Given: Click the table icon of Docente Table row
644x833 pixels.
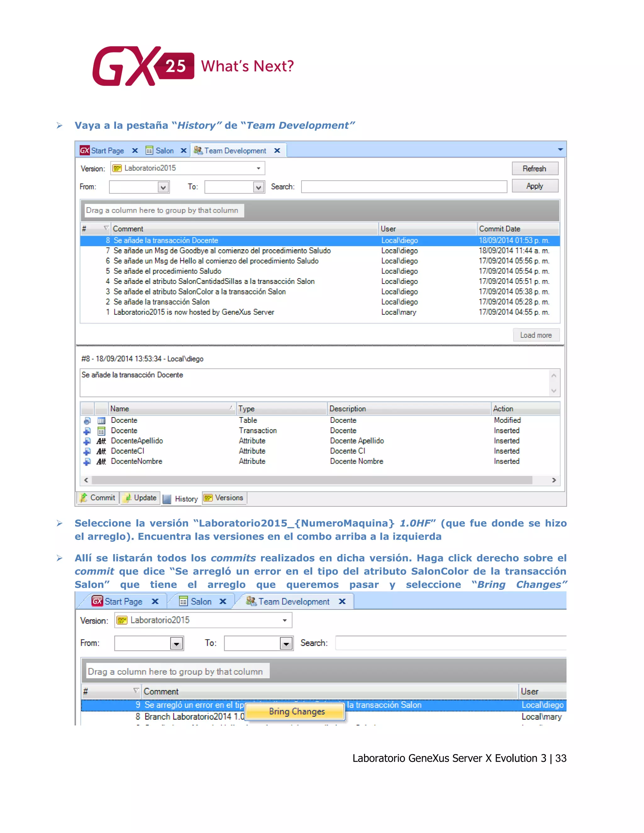Looking at the screenshot, I should tap(101, 421).
